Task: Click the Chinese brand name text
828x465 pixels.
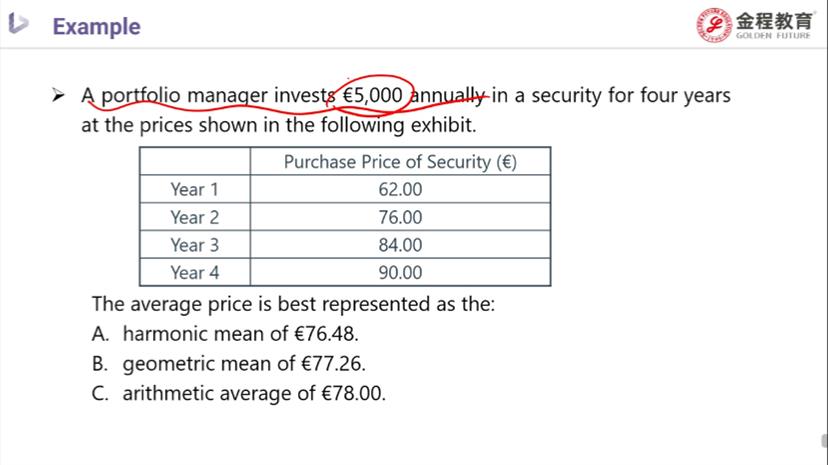Action: click(775, 21)
